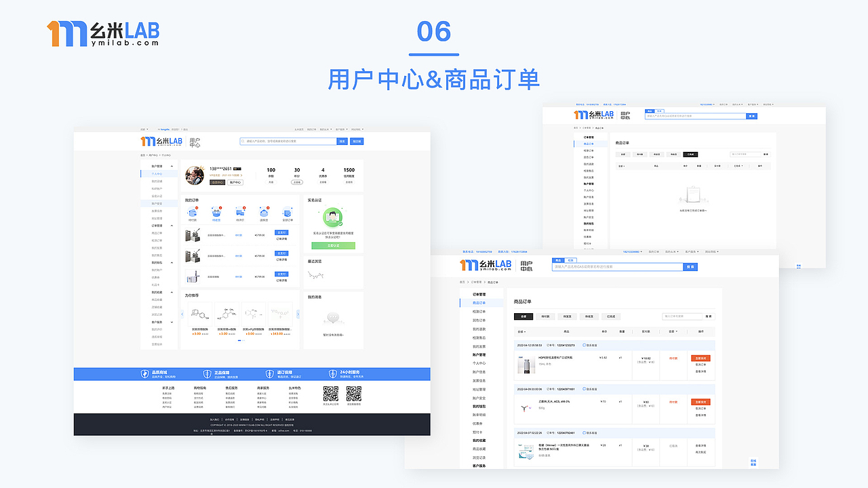Image resolution: width=868 pixels, height=488 pixels.
Task: Click active pagination dot under 为你推荐 carousel
Action: point(239,340)
